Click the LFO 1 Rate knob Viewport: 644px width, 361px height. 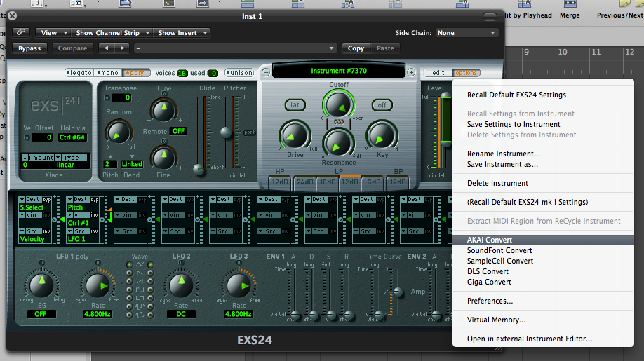click(95, 286)
